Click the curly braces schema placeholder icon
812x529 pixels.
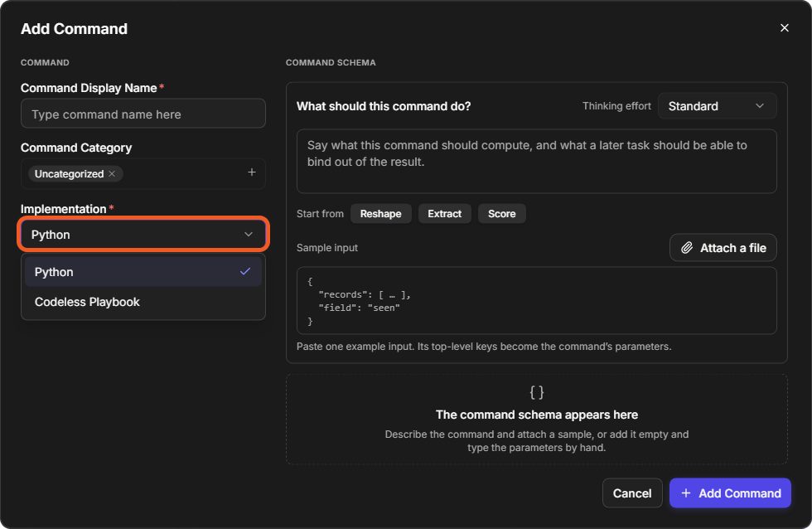coord(537,392)
